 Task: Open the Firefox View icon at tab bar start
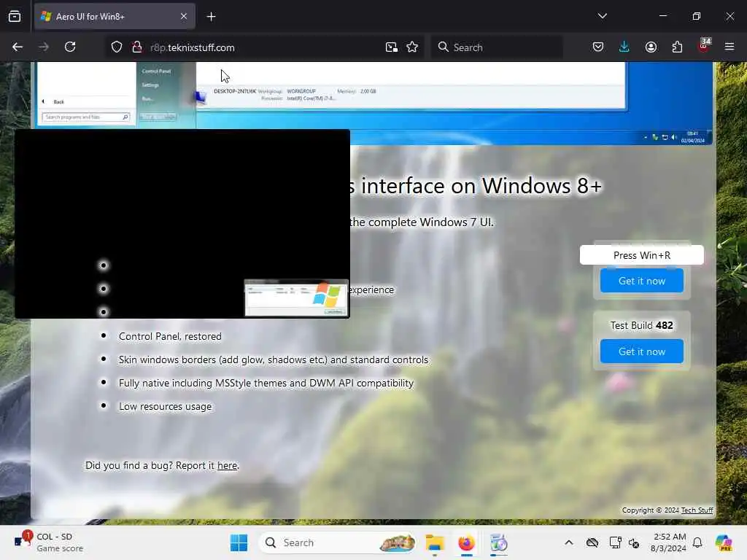tap(15, 17)
